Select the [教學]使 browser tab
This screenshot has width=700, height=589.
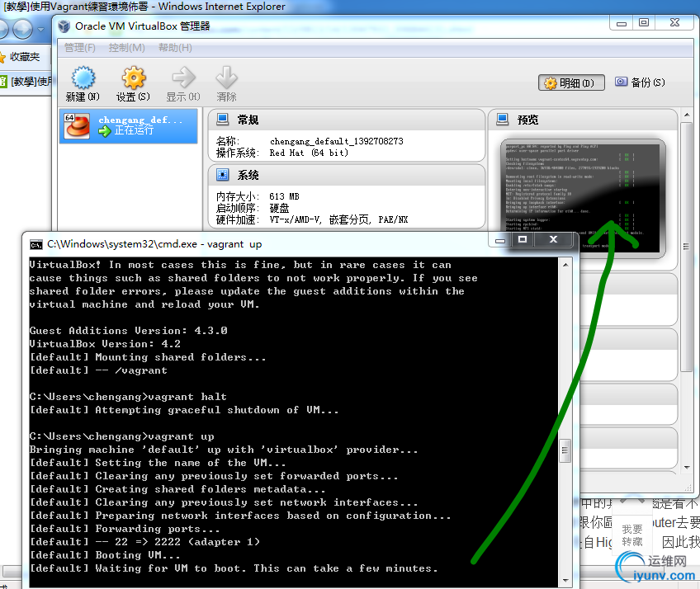[x=26, y=81]
